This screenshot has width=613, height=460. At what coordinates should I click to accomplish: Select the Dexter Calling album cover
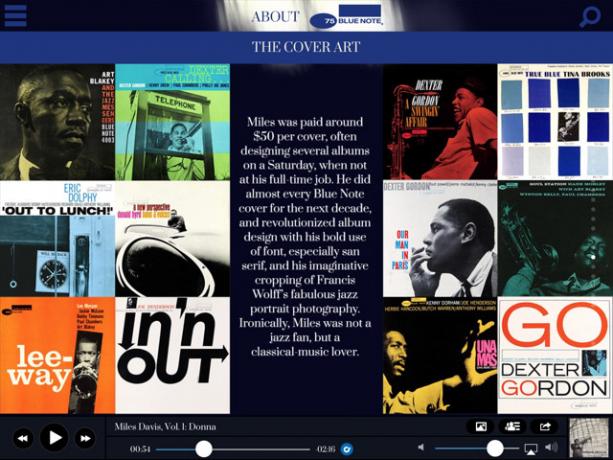172,122
